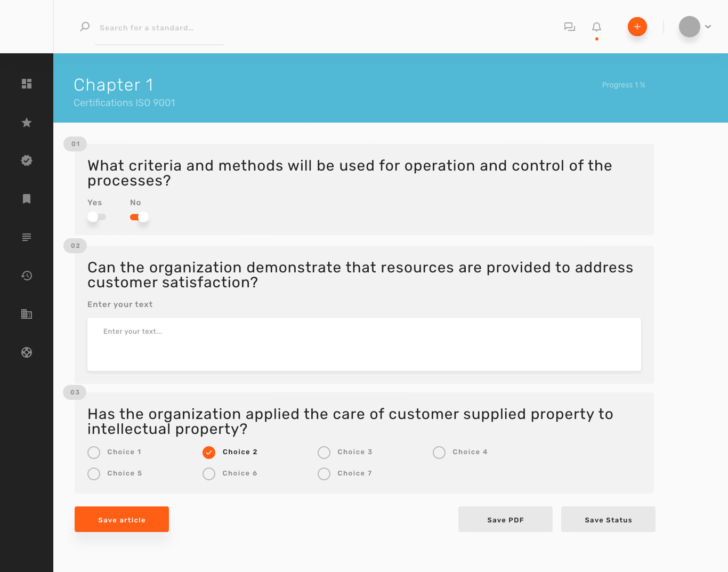
Task: Open the verified badge sidebar icon
Action: click(27, 160)
